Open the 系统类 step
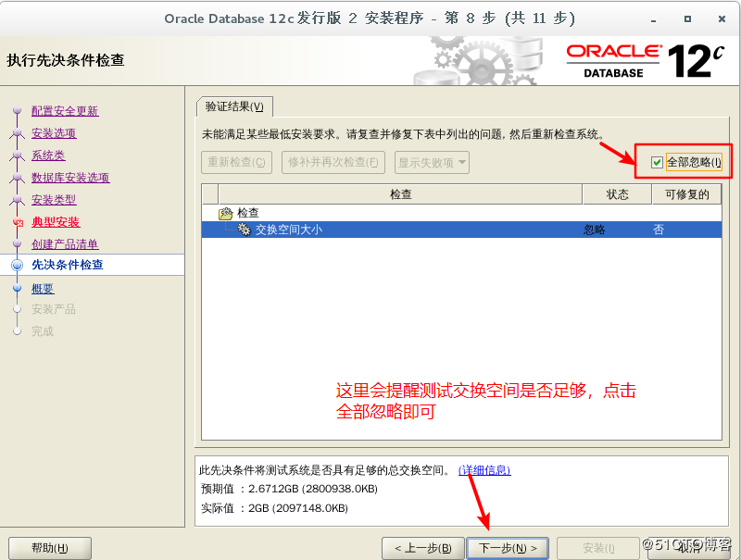 48,156
